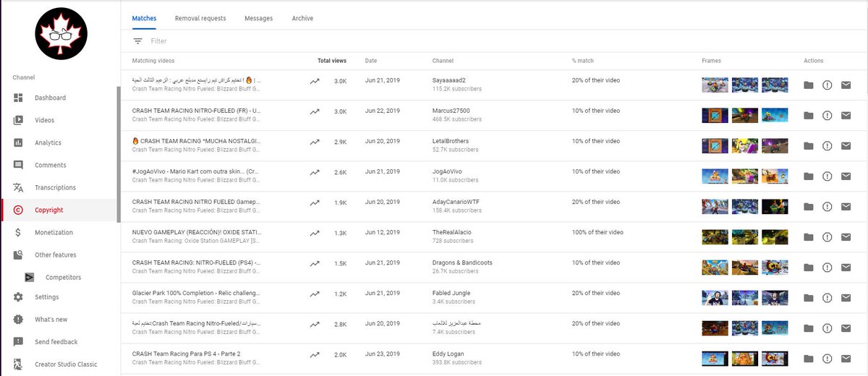Screen dimensions: 868x376
Task: Open What's new panel
Action: [x=51, y=319]
